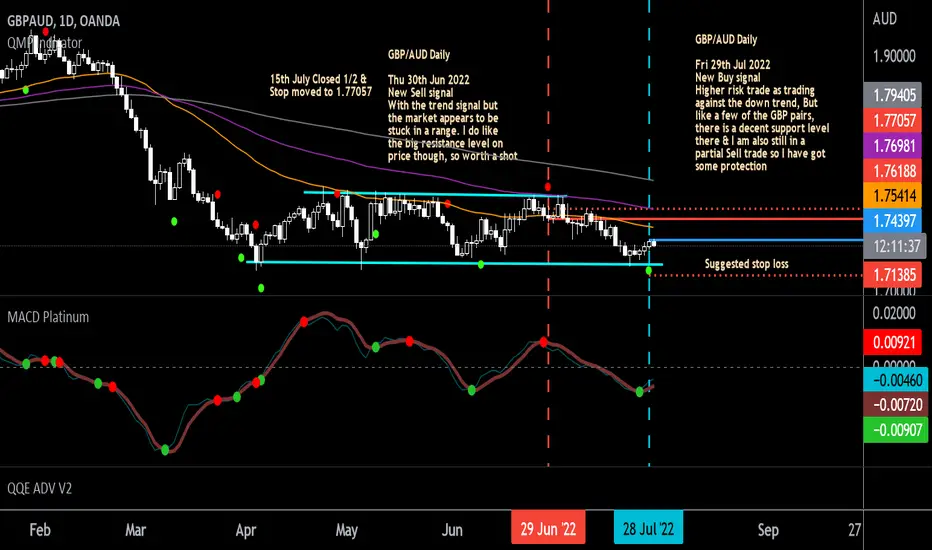Click the 0.00921 red MACD value label
Viewport: 932px width, 550px height.
click(x=895, y=342)
